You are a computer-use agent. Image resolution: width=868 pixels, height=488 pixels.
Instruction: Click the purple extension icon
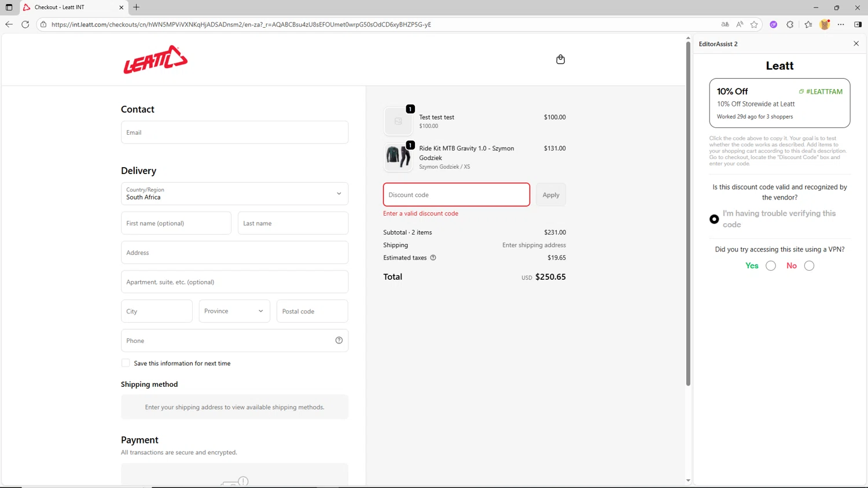click(774, 24)
